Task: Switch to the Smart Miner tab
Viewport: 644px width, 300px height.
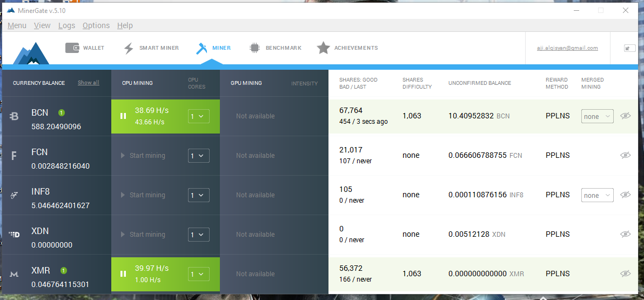Action: point(152,48)
